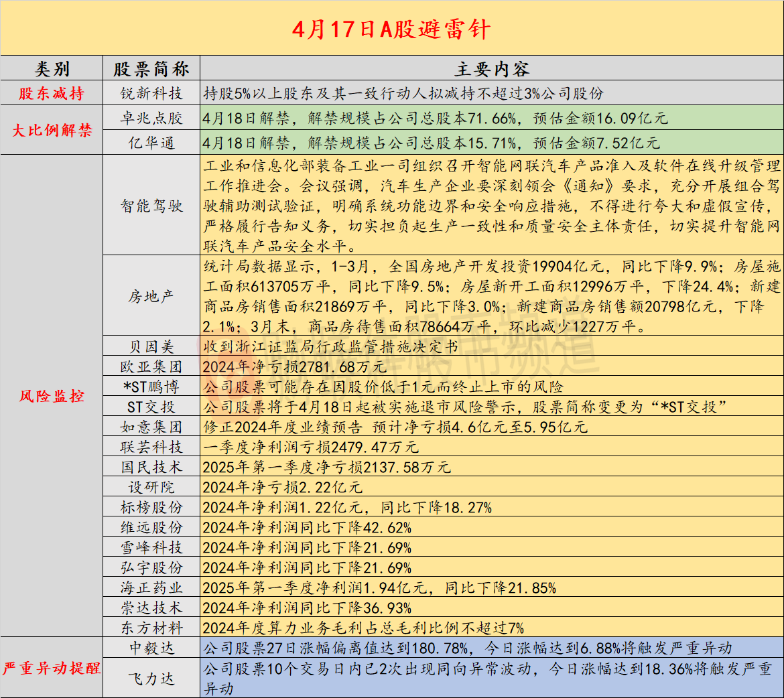Select stock name 亿华通
The image size is (784, 698).
pos(151,143)
